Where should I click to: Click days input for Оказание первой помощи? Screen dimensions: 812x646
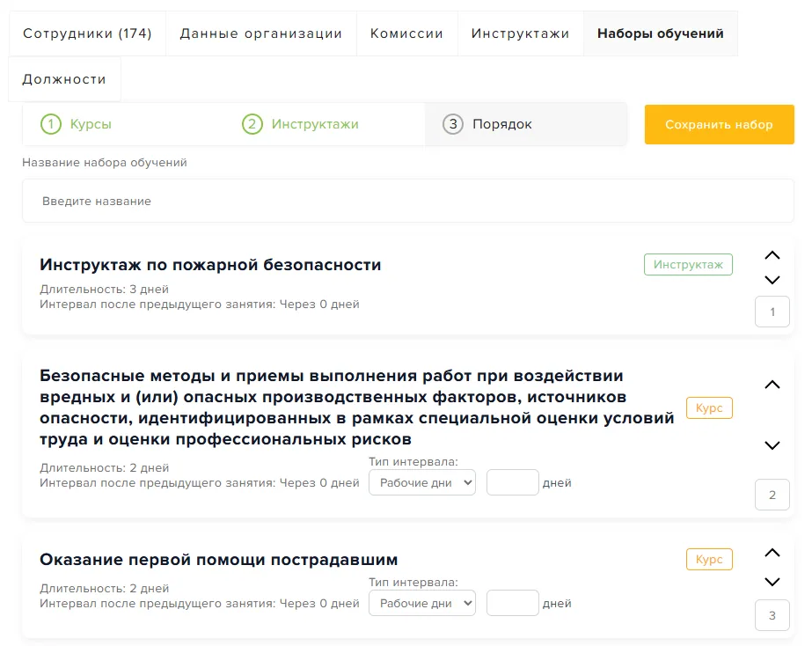(513, 603)
